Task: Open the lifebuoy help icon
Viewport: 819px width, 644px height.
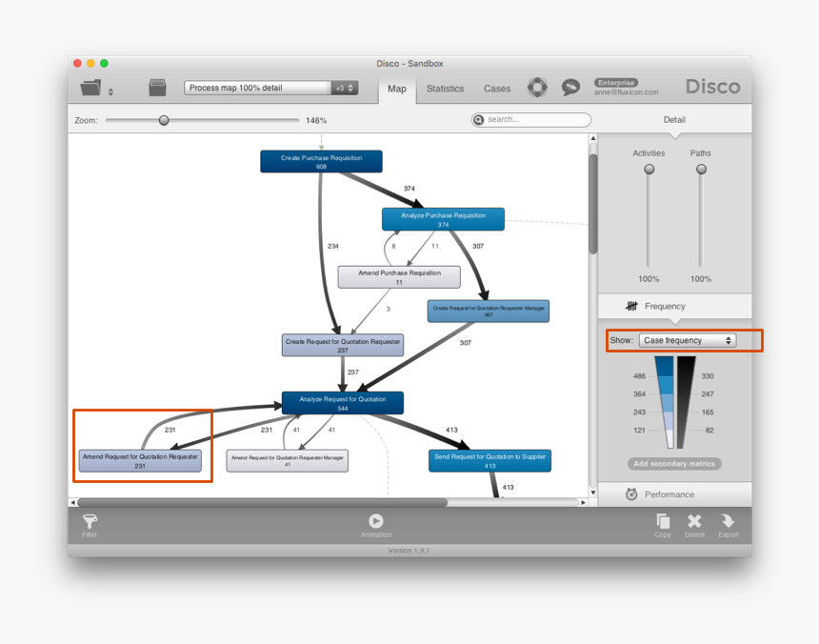Action: [x=538, y=88]
